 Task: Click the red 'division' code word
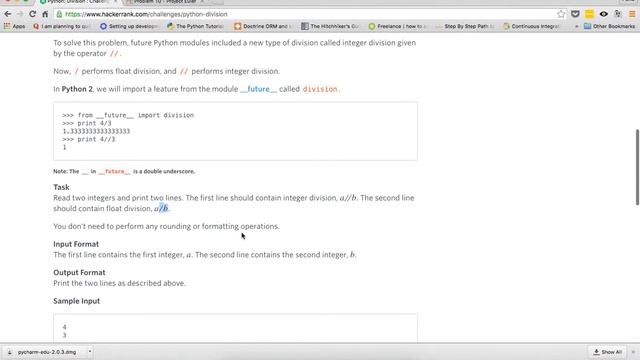pyautogui.click(x=320, y=89)
